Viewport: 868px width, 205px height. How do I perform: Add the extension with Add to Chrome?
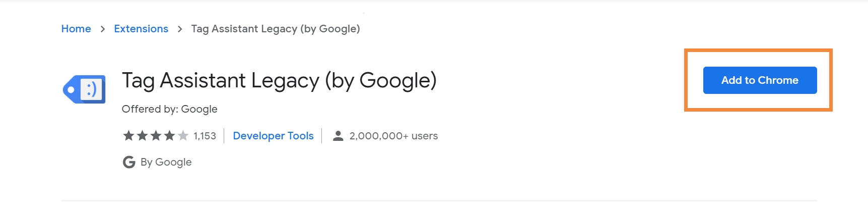pos(760,80)
